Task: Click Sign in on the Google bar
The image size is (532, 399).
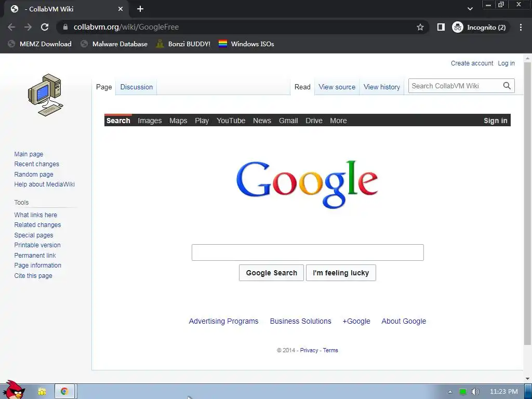Action: point(495,121)
